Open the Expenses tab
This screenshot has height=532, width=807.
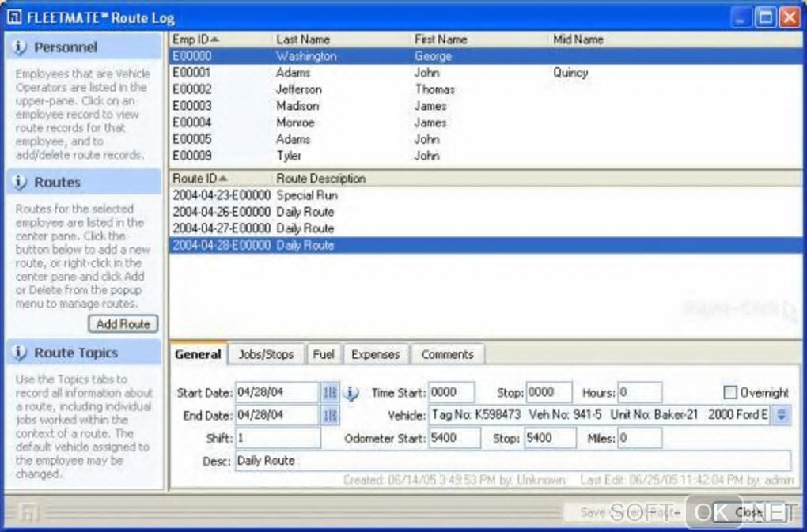point(376,355)
